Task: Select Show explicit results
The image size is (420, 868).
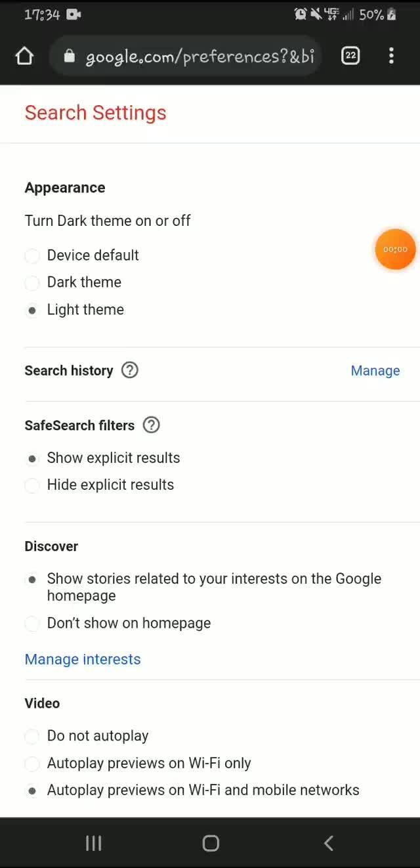Action: coord(32,458)
